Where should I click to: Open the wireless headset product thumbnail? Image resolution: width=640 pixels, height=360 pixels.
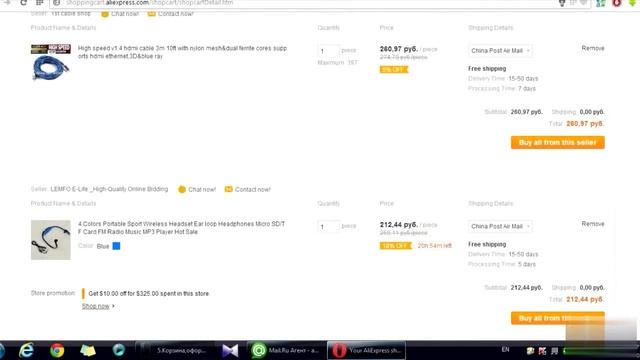point(51,240)
